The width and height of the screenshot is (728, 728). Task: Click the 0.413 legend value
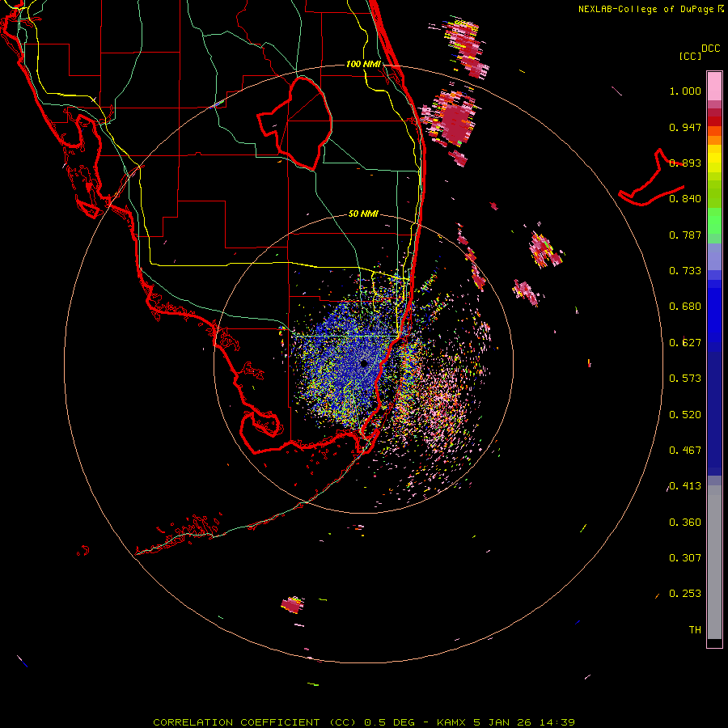(x=685, y=486)
